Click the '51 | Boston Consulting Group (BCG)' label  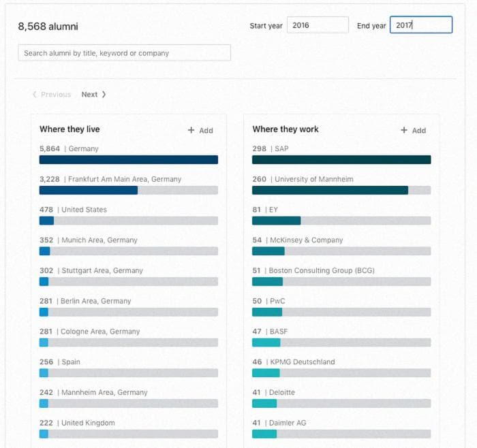tap(313, 270)
